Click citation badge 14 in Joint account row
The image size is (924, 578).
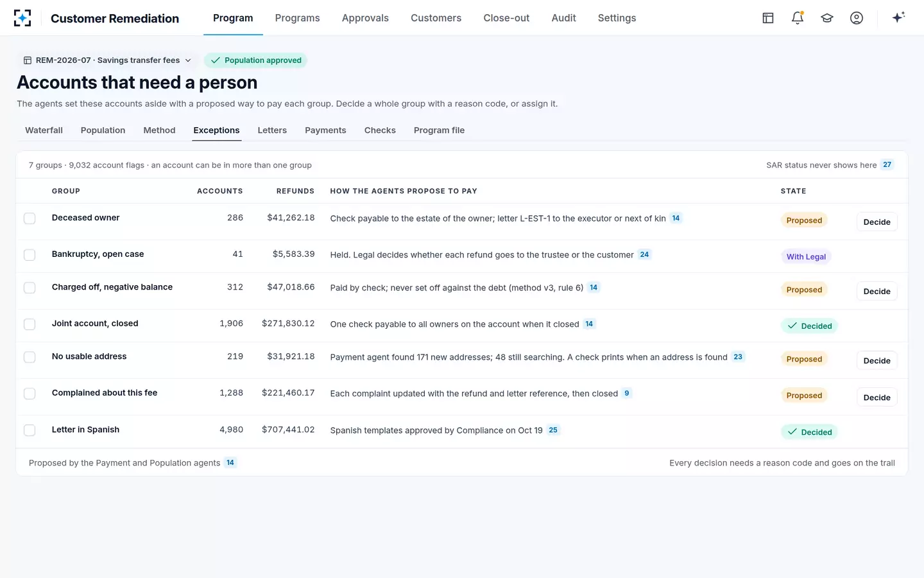[x=589, y=324]
